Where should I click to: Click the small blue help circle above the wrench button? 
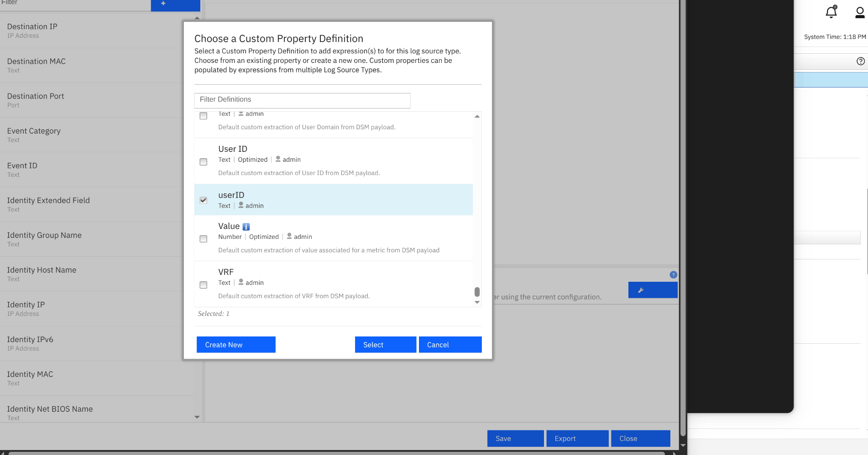673,274
